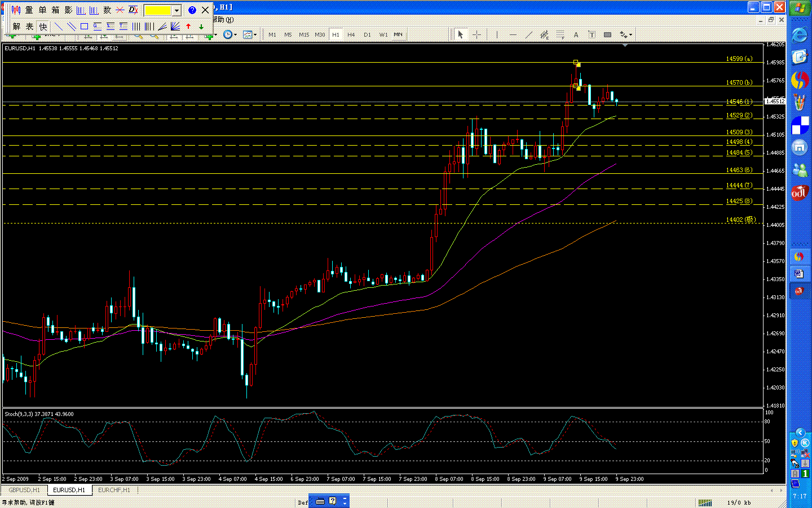The image size is (812, 508).
Task: Switch to MN monthly timeframe
Action: (x=398, y=35)
